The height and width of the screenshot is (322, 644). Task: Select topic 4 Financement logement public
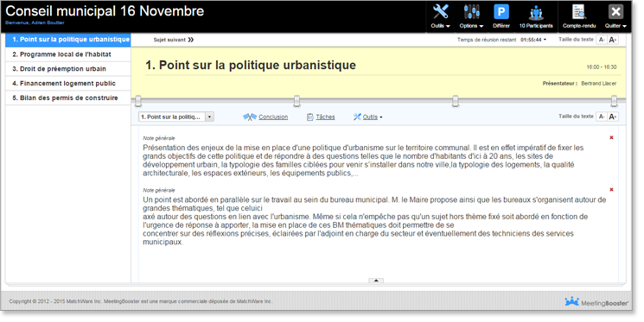[x=68, y=83]
